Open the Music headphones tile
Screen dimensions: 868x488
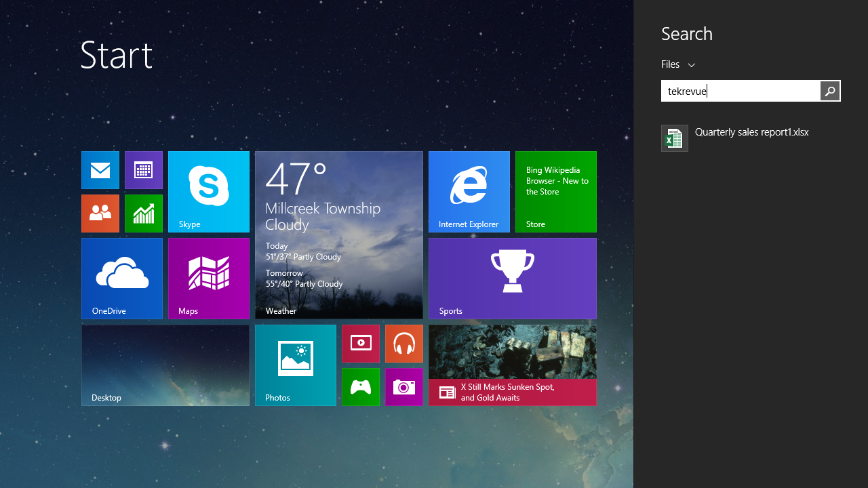404,344
